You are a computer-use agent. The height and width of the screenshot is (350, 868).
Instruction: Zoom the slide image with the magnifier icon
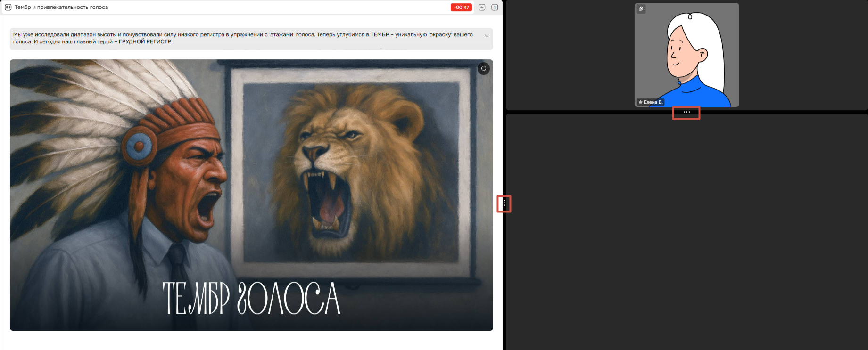coord(484,69)
